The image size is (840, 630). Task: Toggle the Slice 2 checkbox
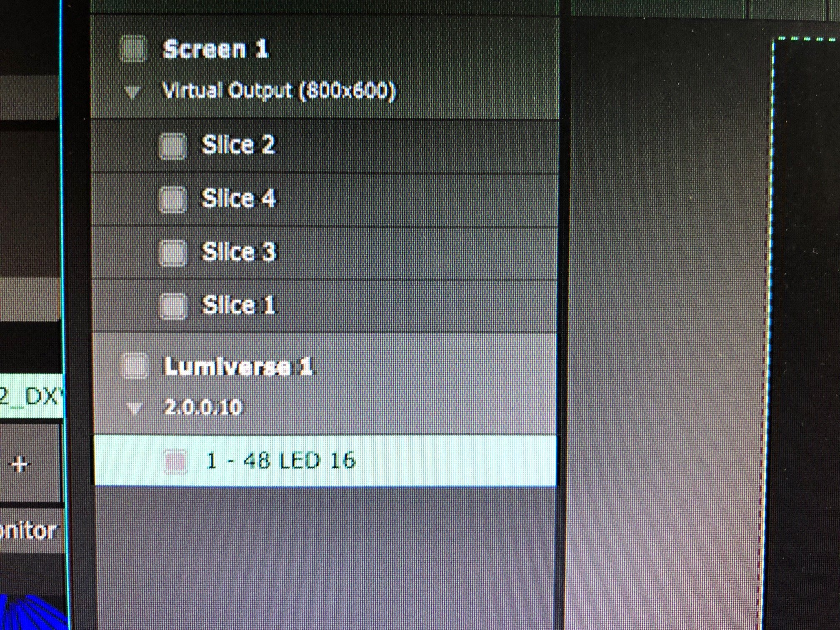tap(172, 146)
